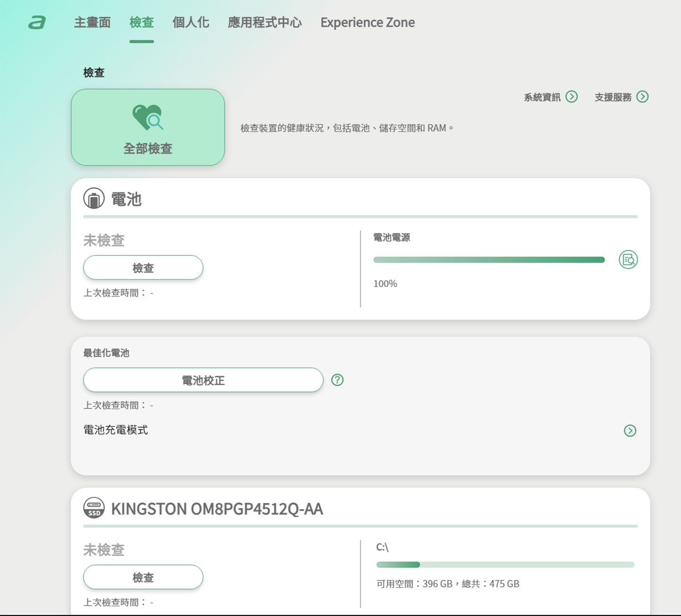
Task: Expand 電池充電模式 with its arrow
Action: [x=630, y=431]
